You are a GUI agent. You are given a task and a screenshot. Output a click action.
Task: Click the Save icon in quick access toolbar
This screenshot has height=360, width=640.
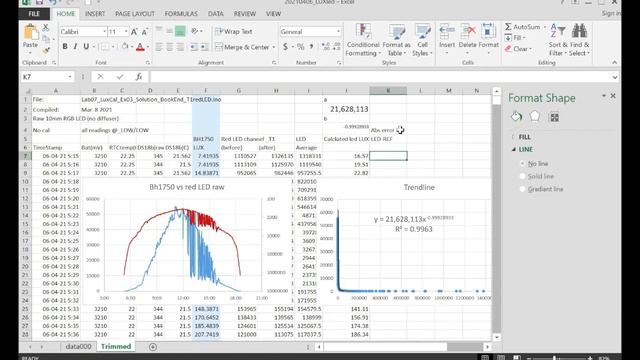tap(39, 2)
